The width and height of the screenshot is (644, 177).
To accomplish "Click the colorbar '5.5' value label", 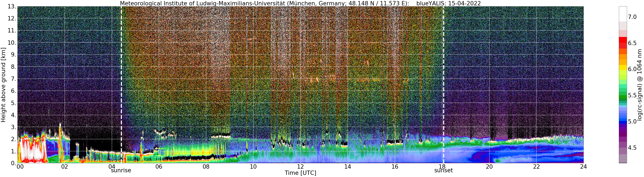I will coord(632,95).
